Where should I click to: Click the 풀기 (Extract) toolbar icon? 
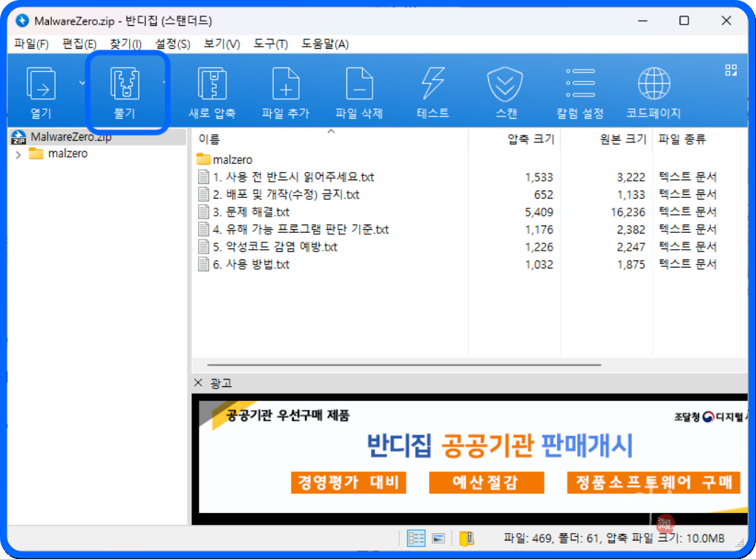pos(125,84)
